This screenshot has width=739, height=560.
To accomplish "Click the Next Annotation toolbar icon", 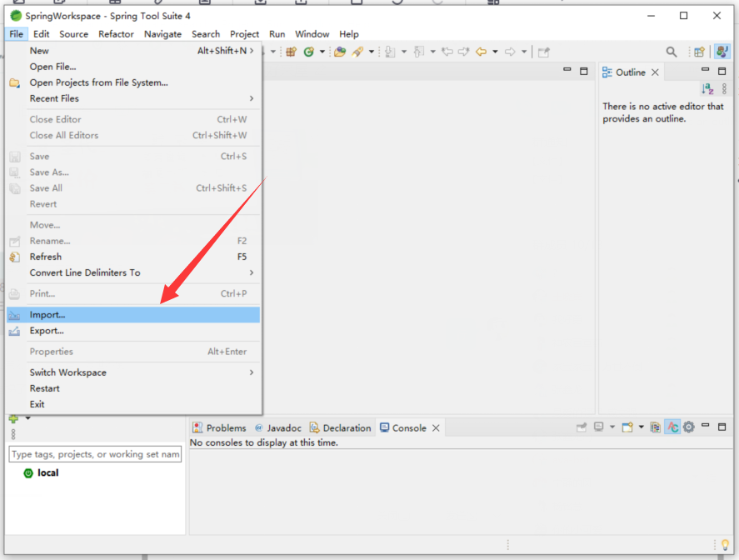I will [390, 52].
